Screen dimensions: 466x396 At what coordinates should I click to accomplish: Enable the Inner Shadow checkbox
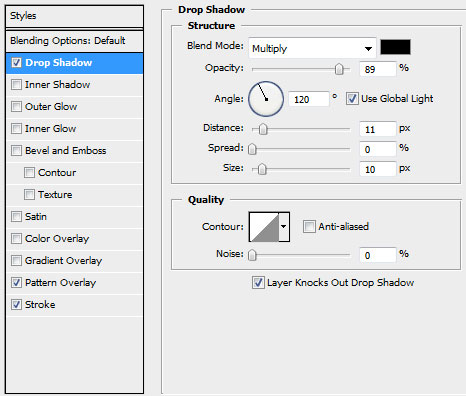click(16, 85)
